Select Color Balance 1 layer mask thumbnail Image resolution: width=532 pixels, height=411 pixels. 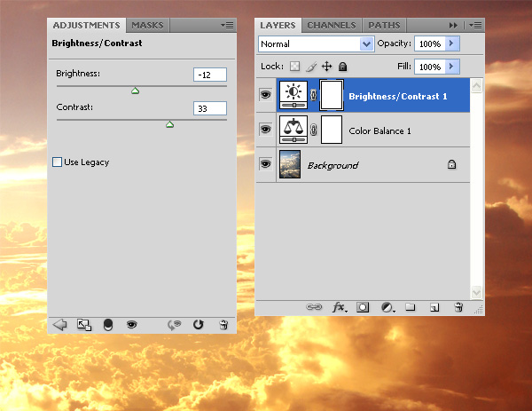point(332,130)
